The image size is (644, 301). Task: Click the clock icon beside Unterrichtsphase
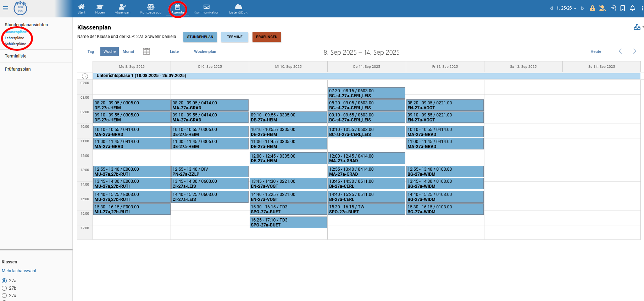pos(85,76)
